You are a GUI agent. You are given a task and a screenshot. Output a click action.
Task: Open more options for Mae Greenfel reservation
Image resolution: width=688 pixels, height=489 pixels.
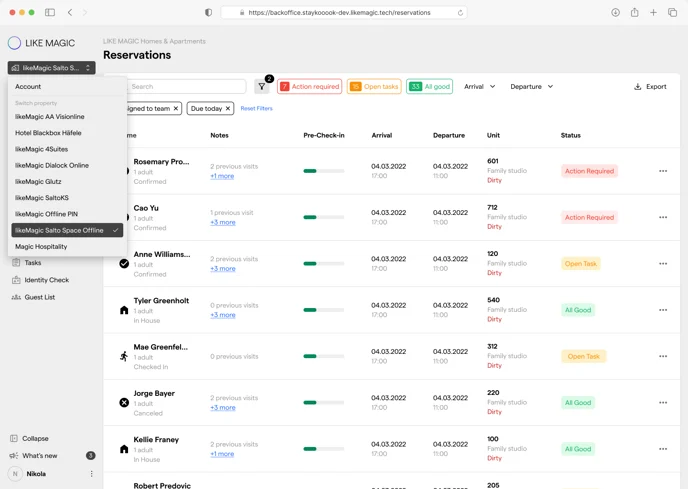(663, 356)
